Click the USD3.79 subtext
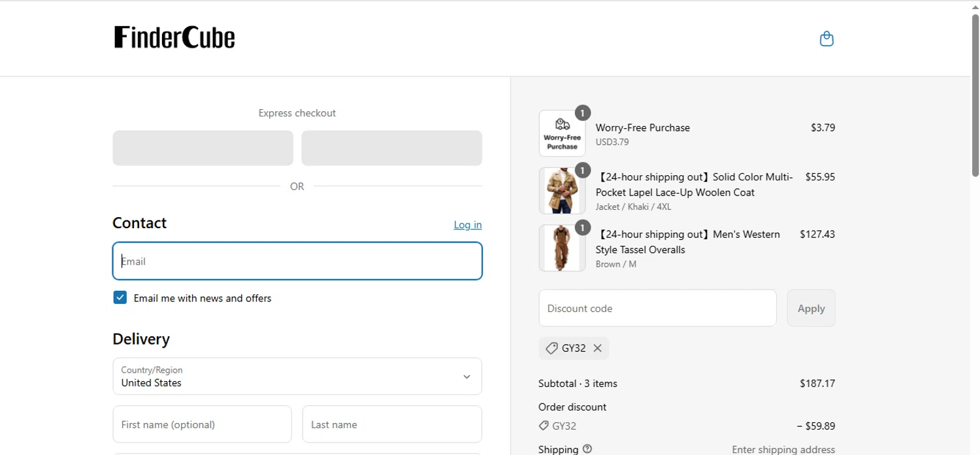 pyautogui.click(x=612, y=142)
